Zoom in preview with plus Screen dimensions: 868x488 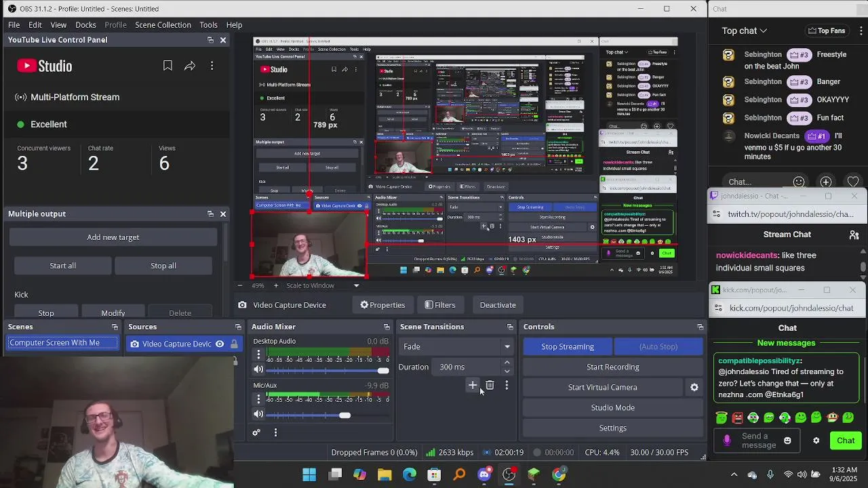(275, 285)
